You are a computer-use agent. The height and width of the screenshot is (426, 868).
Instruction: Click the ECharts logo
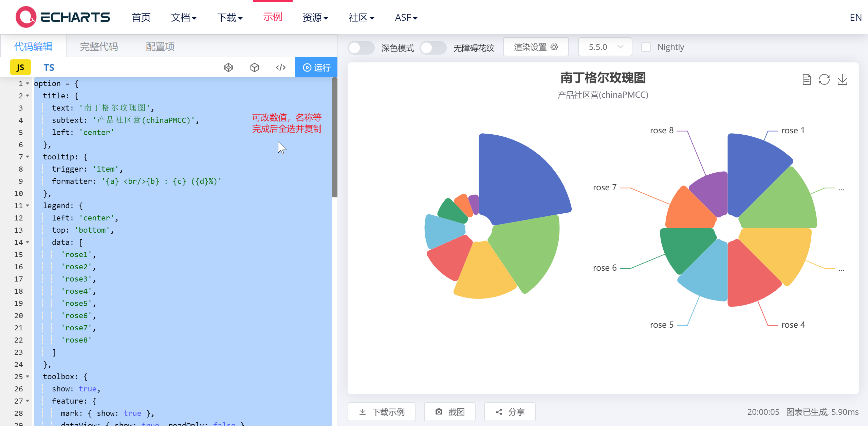tap(63, 17)
